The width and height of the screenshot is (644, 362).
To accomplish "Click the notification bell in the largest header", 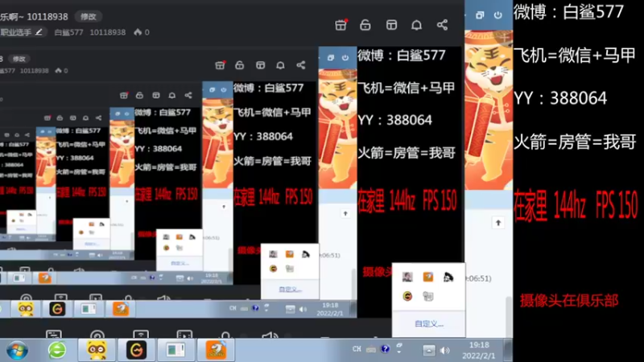I will tap(416, 25).
